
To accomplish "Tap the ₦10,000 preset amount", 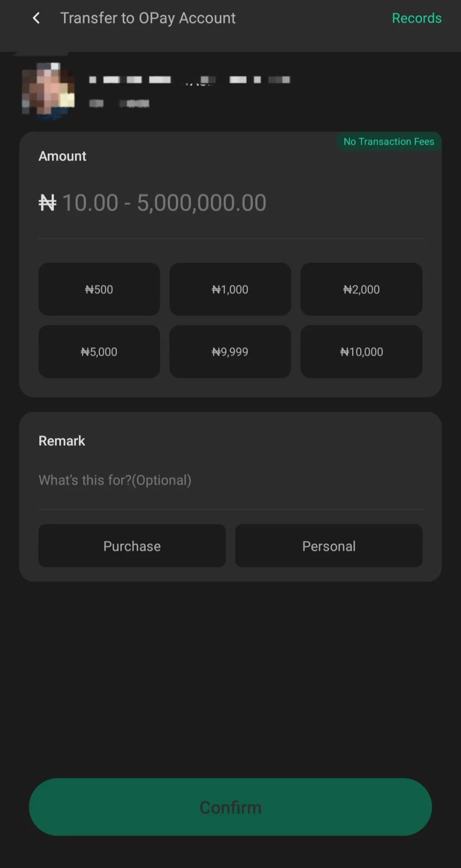I will pyautogui.click(x=361, y=352).
